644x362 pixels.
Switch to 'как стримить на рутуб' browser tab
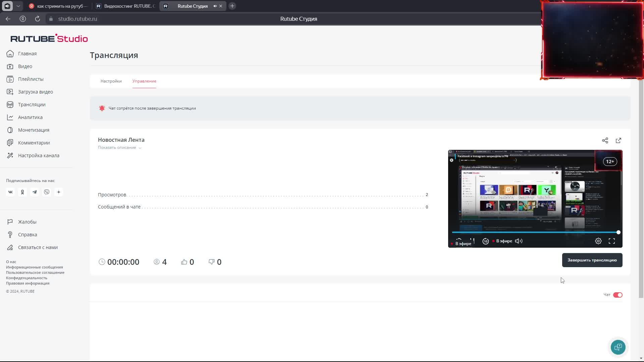(x=58, y=6)
